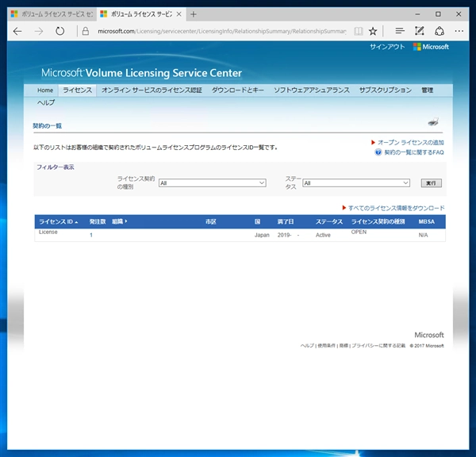Click footer ヘルプ link
This screenshot has height=457, width=476.
tap(307, 346)
